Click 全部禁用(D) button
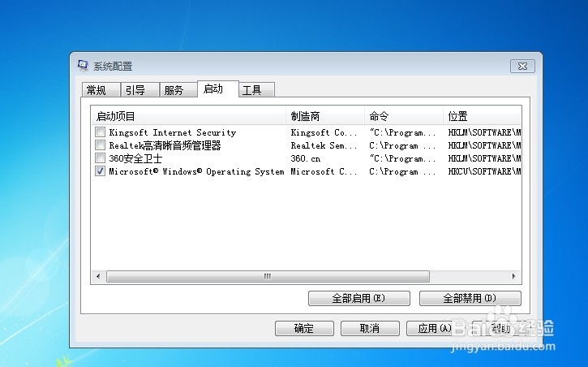Viewport: 588px width, 367px height. (470, 298)
